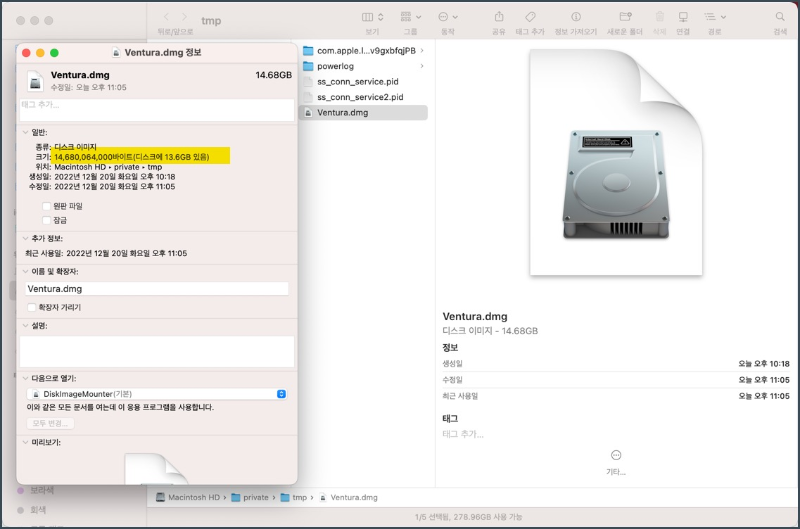Collapse the 이름 및 확장자 section

[x=25, y=271]
